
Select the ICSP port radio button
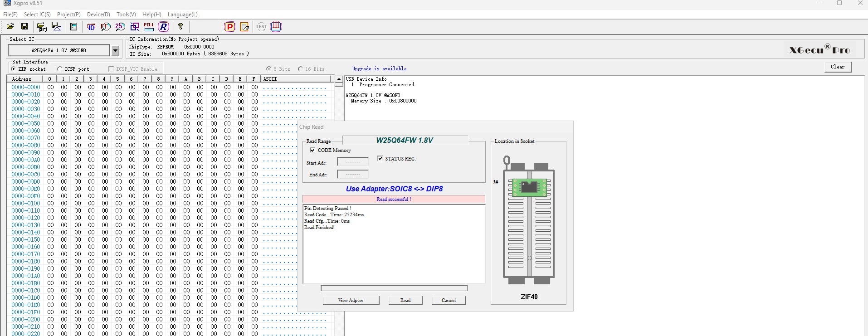tap(60, 69)
